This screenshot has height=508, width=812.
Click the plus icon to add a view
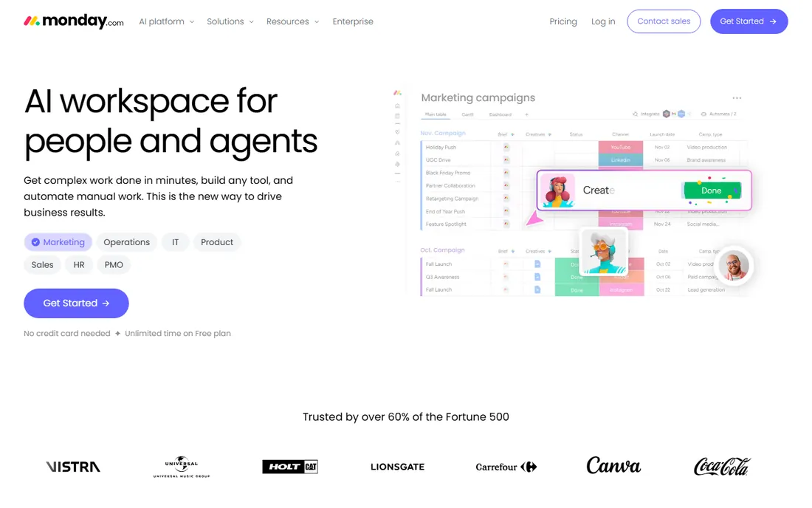click(526, 114)
